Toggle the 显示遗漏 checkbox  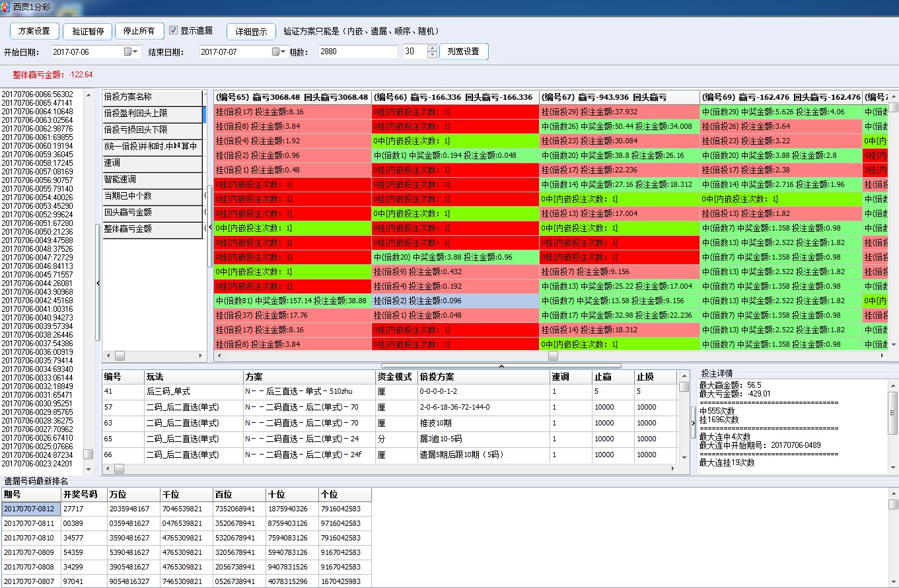click(174, 30)
